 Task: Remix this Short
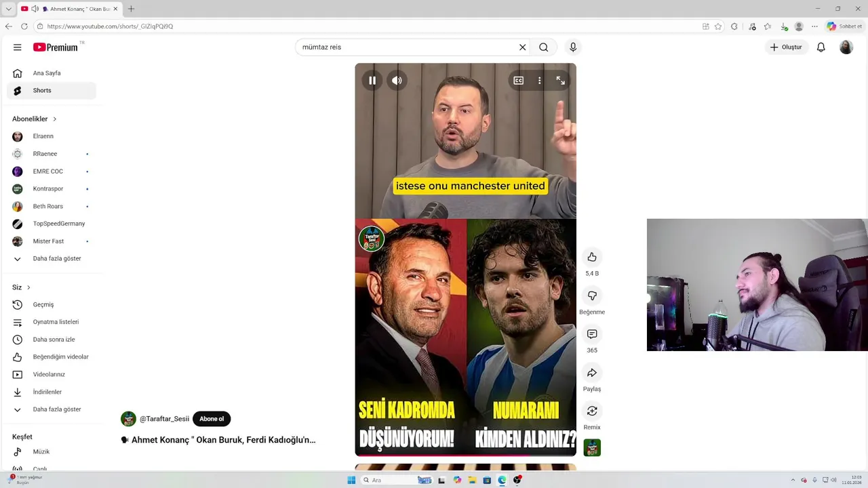tap(592, 411)
